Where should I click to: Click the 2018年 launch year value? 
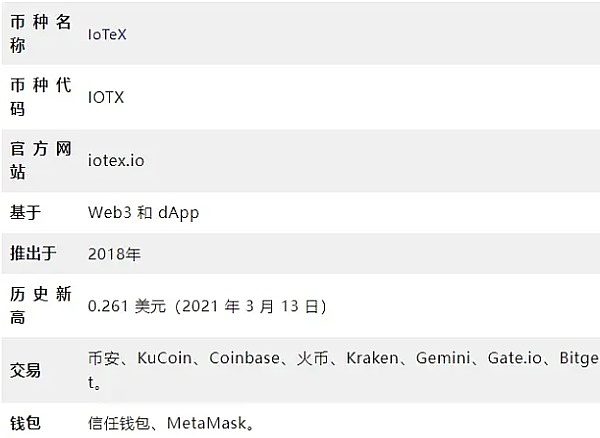pyautogui.click(x=115, y=255)
